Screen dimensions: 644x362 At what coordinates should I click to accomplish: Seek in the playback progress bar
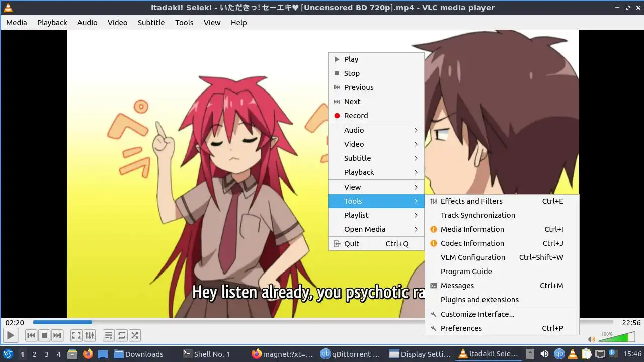[323, 322]
